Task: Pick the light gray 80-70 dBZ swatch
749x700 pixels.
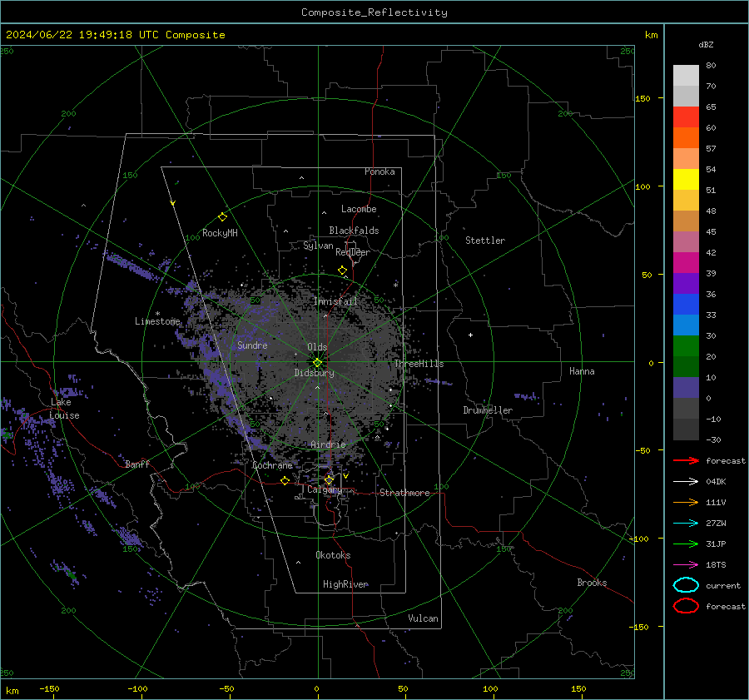Action: pyautogui.click(x=686, y=76)
